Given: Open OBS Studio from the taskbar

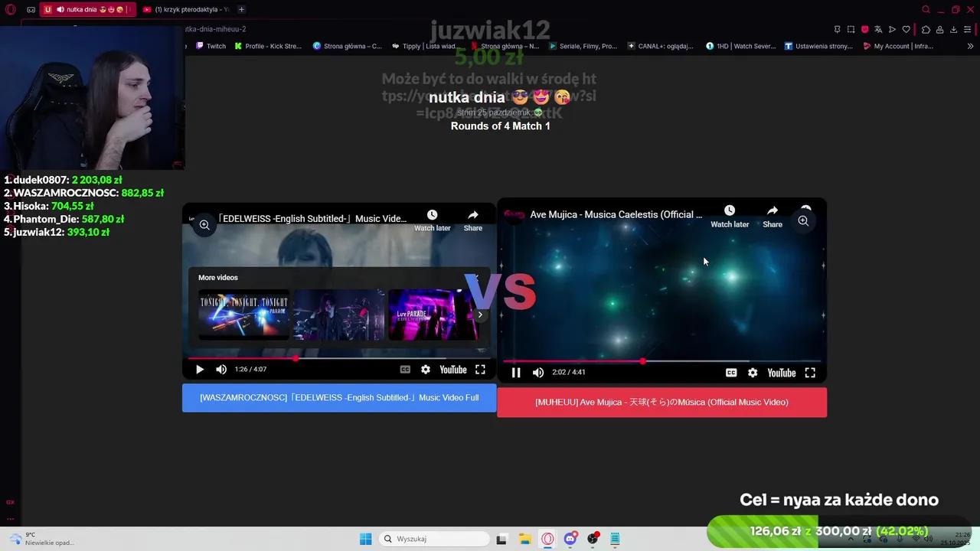Looking at the screenshot, I should point(593,539).
